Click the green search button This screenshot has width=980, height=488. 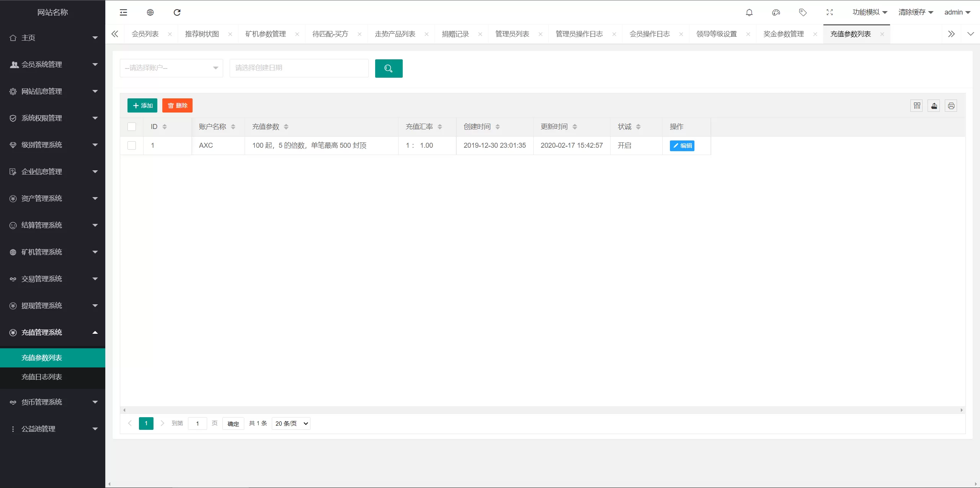coord(389,68)
